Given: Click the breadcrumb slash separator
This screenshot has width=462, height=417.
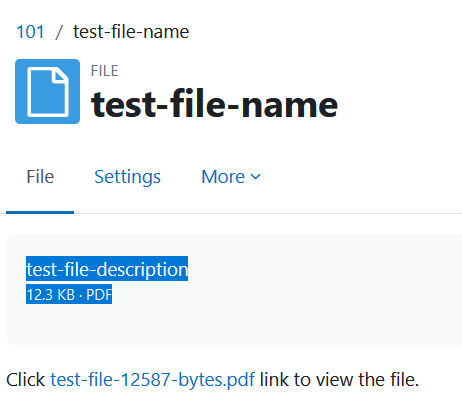Looking at the screenshot, I should (59, 32).
